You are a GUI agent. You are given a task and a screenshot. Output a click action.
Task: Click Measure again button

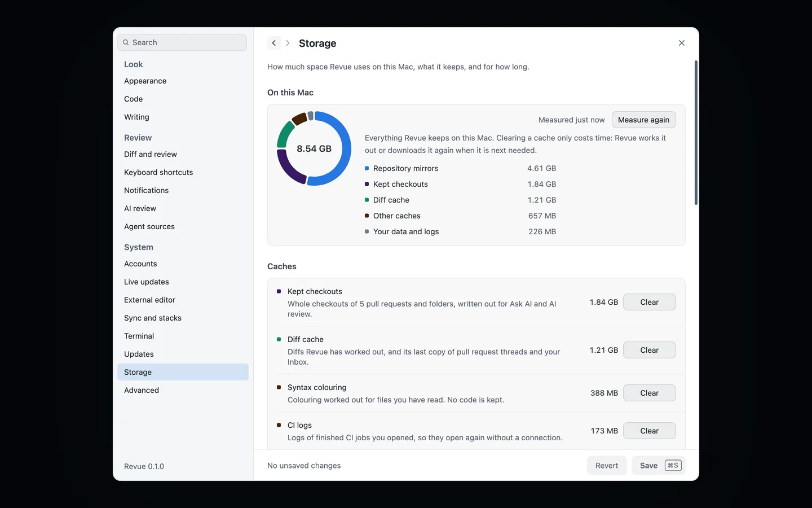643,120
